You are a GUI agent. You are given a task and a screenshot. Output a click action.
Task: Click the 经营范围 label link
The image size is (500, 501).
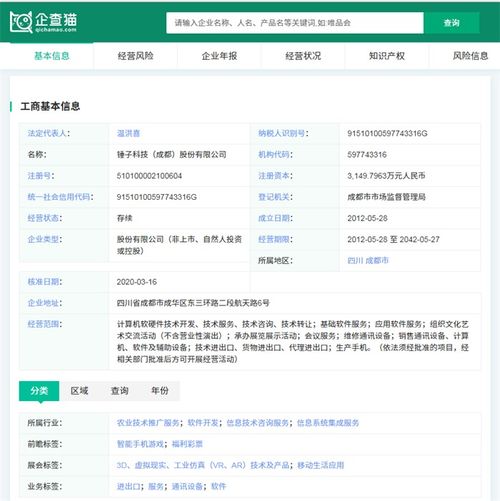pyautogui.click(x=43, y=324)
